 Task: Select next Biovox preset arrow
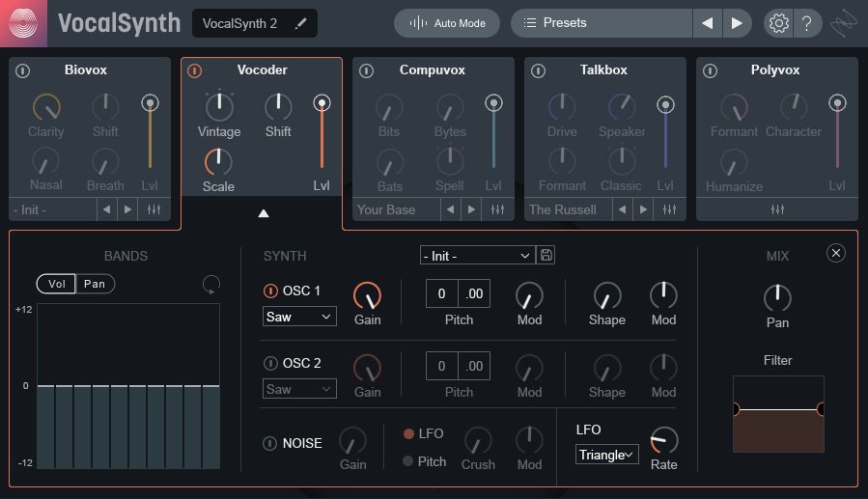(x=127, y=209)
